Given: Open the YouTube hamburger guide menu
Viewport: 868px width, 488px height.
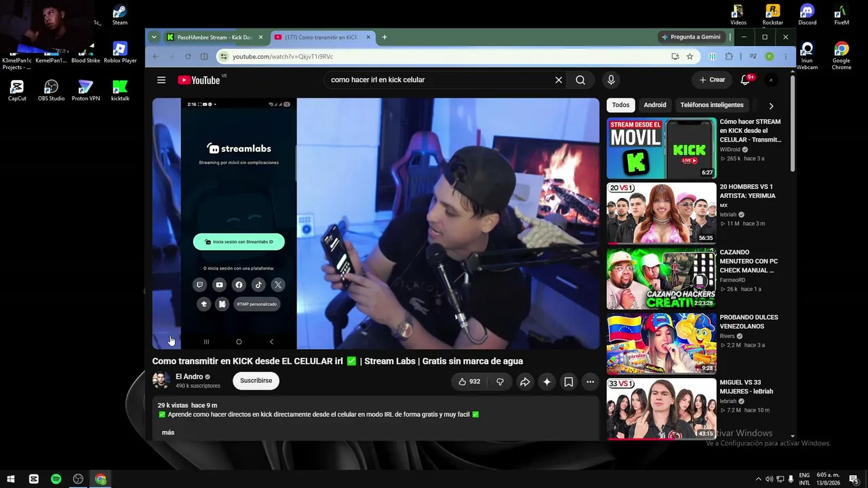Looking at the screenshot, I should (161, 80).
